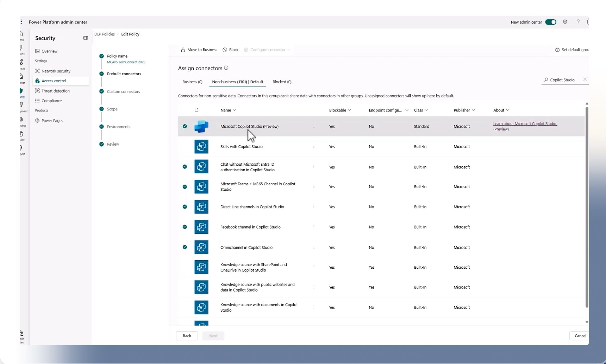606x364 pixels.
Task: Collapse the Security navigation panel
Action: click(86, 38)
